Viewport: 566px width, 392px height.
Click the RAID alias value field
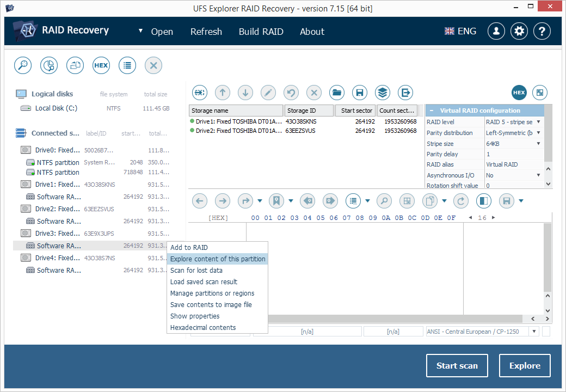[514, 164]
